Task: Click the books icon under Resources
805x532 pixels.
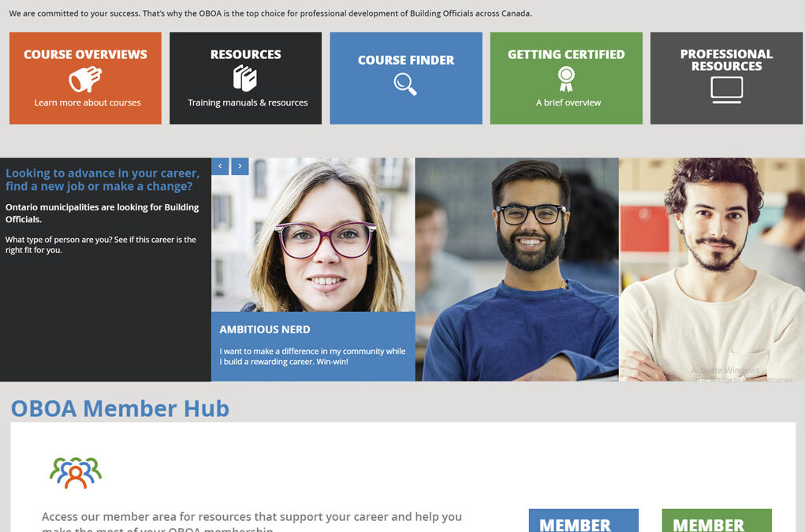Action: tap(245, 79)
